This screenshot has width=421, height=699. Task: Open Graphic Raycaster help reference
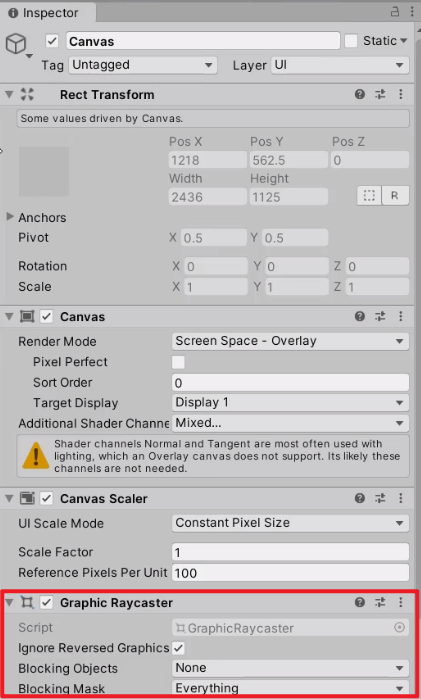[x=359, y=603]
